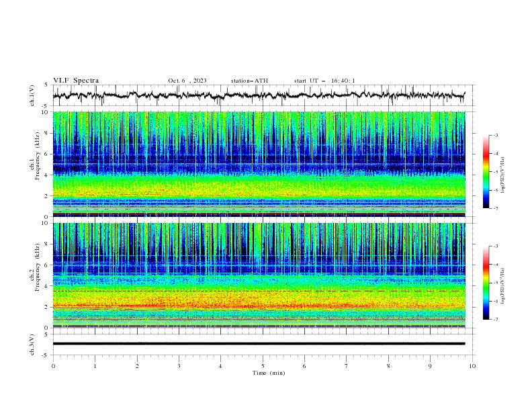This screenshot has height=411, width=532.
Task: Click time axis tick label "9"
Action: (x=430, y=366)
